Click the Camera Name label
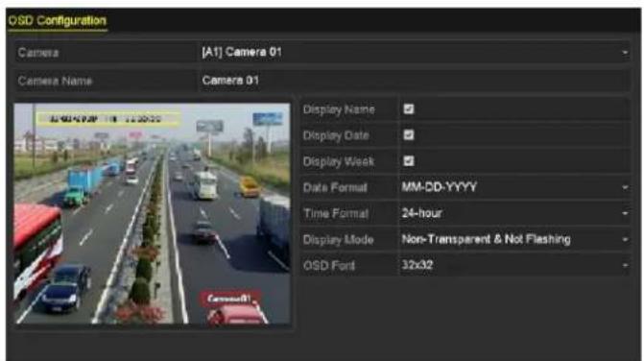Screen dimensions: 644x361 (55, 81)
